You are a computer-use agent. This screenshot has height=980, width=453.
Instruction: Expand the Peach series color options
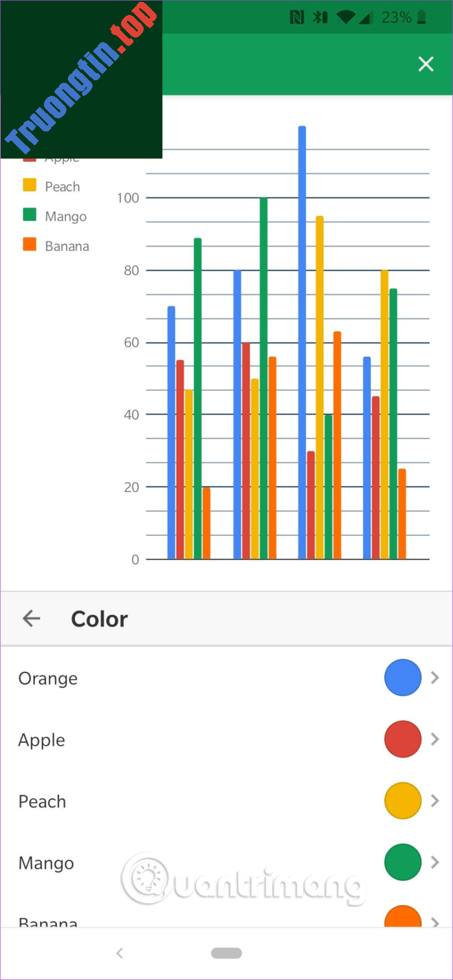[x=435, y=801]
